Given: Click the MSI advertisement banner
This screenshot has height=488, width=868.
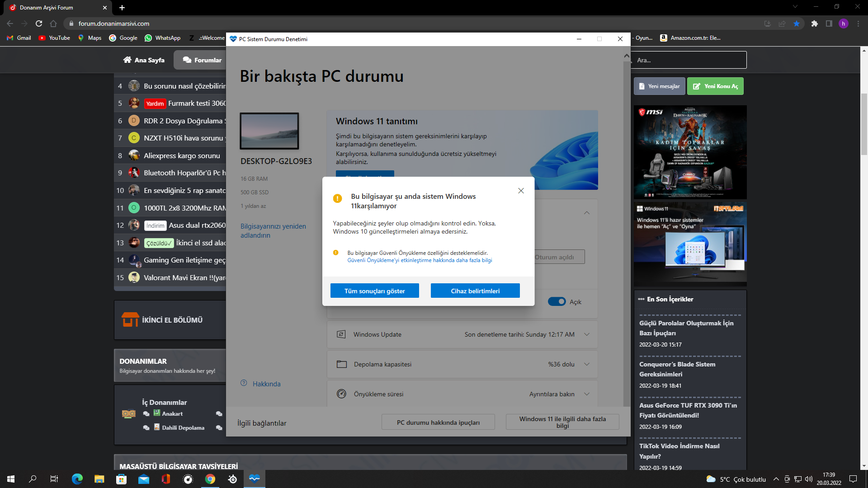Looking at the screenshot, I should [690, 152].
